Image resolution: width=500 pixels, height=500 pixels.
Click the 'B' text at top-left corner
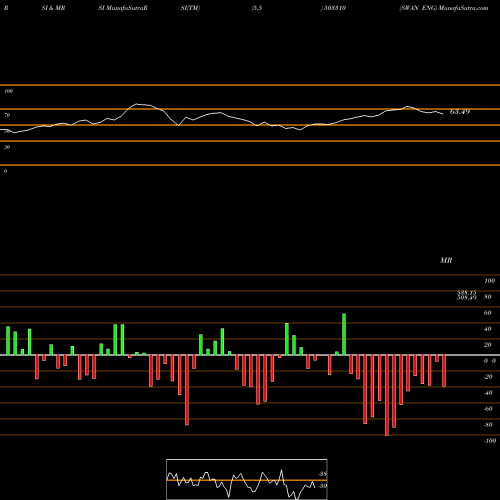click(x=6, y=8)
